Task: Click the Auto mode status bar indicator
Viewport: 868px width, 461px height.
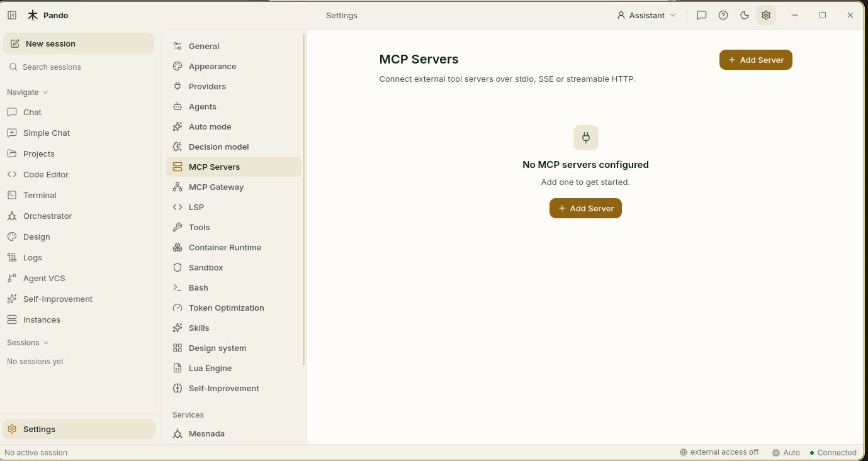Action: pyautogui.click(x=786, y=452)
